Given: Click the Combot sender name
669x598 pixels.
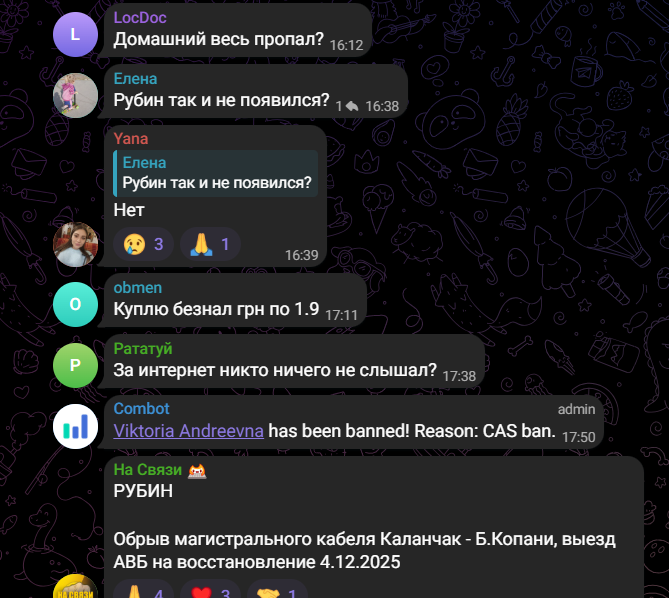Looking at the screenshot, I should (142, 409).
